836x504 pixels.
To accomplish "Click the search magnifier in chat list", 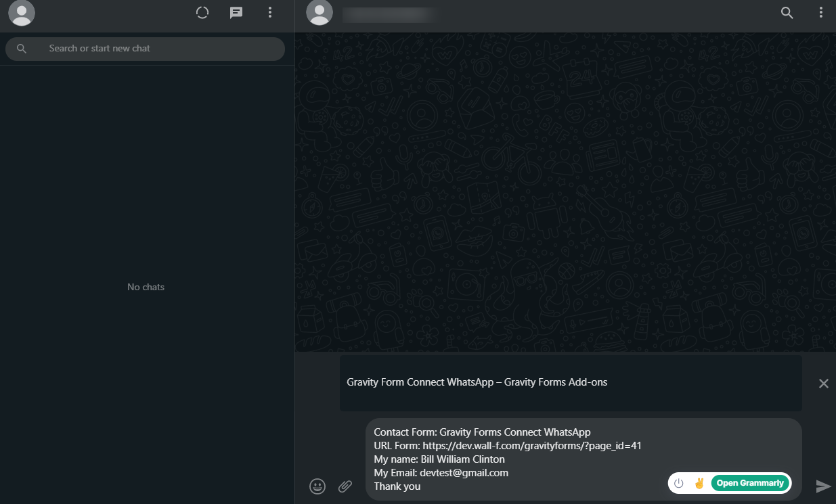I will (x=22, y=49).
